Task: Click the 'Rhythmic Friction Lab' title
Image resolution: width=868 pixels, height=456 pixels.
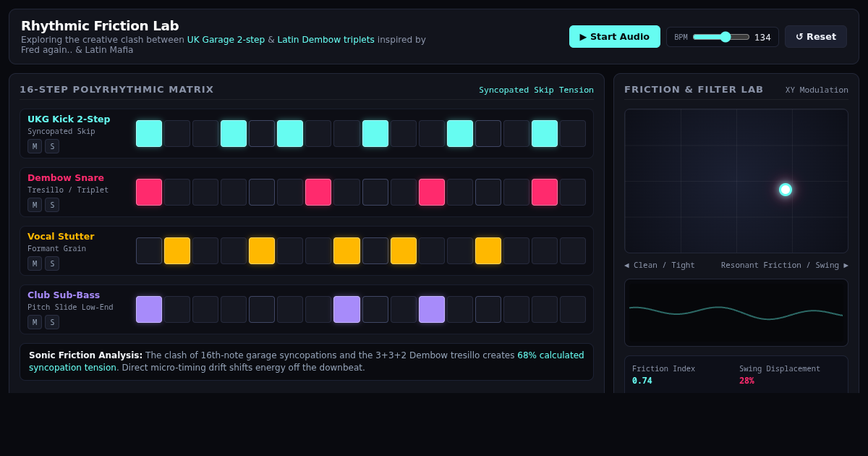Action: pos(100,26)
